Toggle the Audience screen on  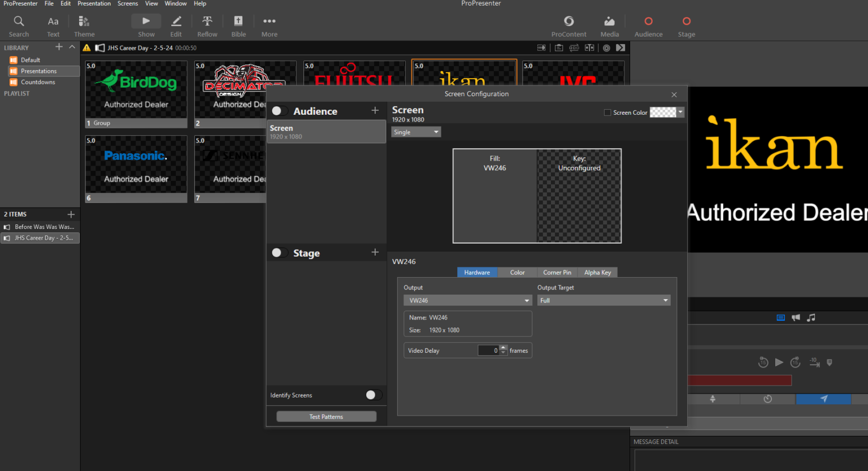(279, 110)
